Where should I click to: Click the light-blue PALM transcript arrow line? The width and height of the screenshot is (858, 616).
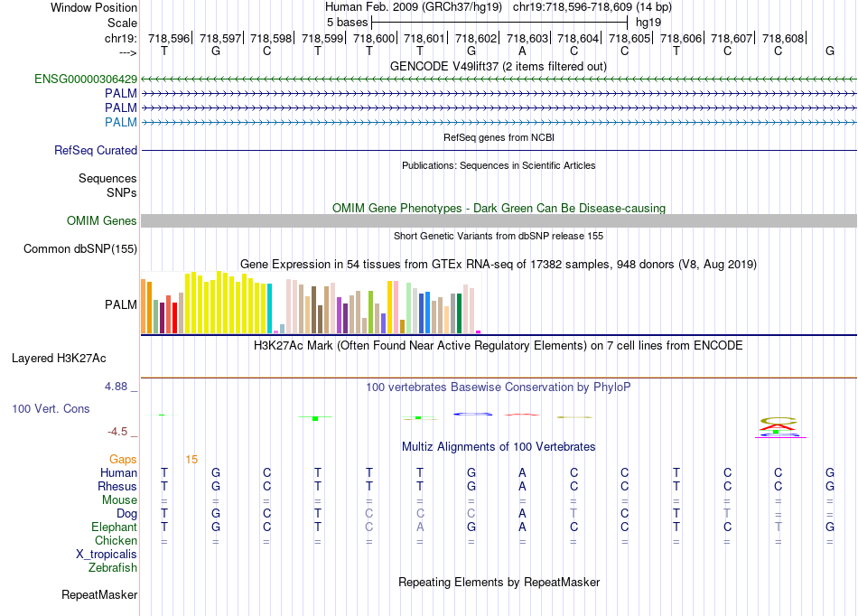tap(499, 123)
